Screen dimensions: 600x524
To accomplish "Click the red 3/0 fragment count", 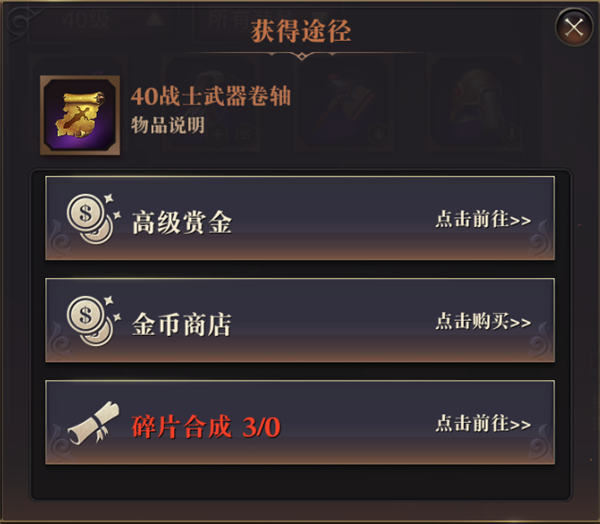I will click(261, 427).
